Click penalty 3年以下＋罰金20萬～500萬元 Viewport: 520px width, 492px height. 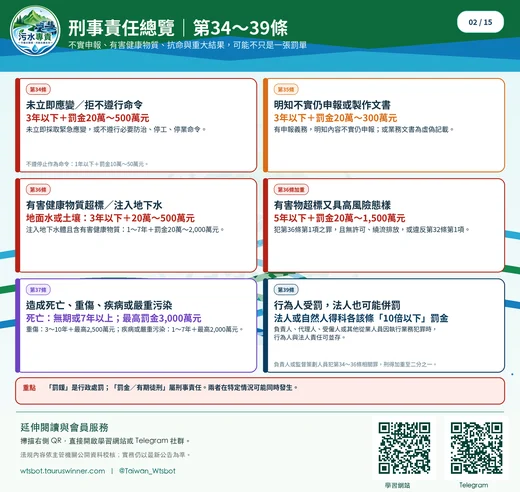click(x=88, y=118)
